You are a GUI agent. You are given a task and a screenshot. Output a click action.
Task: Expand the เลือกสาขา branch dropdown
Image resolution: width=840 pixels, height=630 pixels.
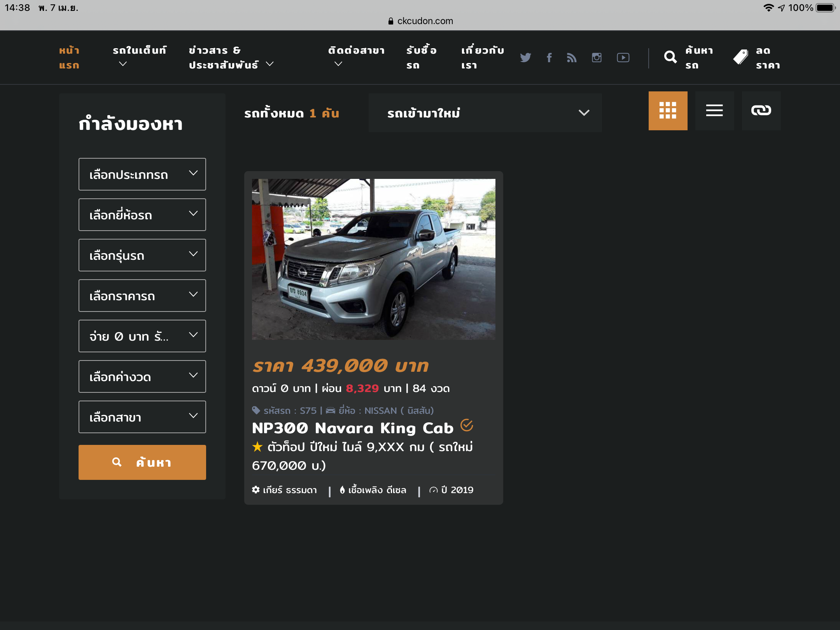[x=142, y=417]
